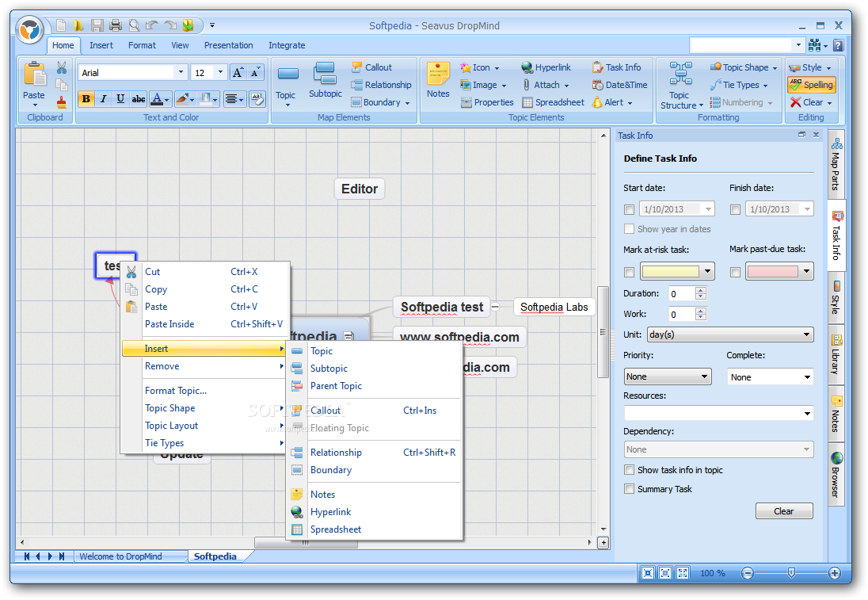
Task: Open the Help question mark icon
Action: 838,45
